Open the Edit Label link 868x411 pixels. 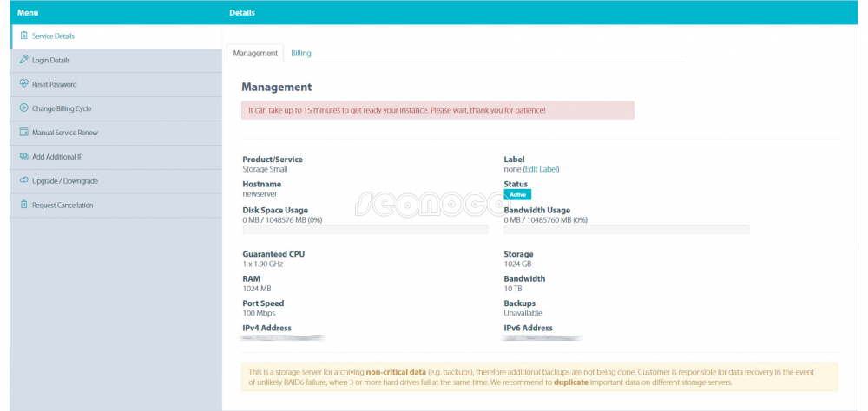point(541,169)
